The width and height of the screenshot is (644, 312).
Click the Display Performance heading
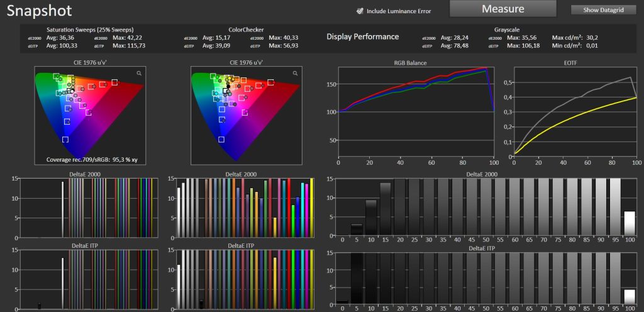[x=362, y=36]
